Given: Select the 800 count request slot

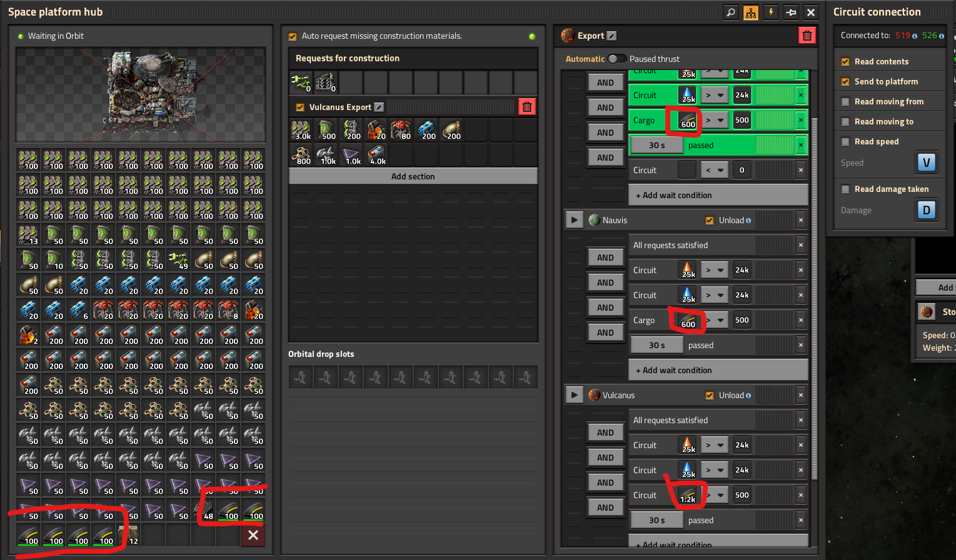Looking at the screenshot, I should click(301, 155).
